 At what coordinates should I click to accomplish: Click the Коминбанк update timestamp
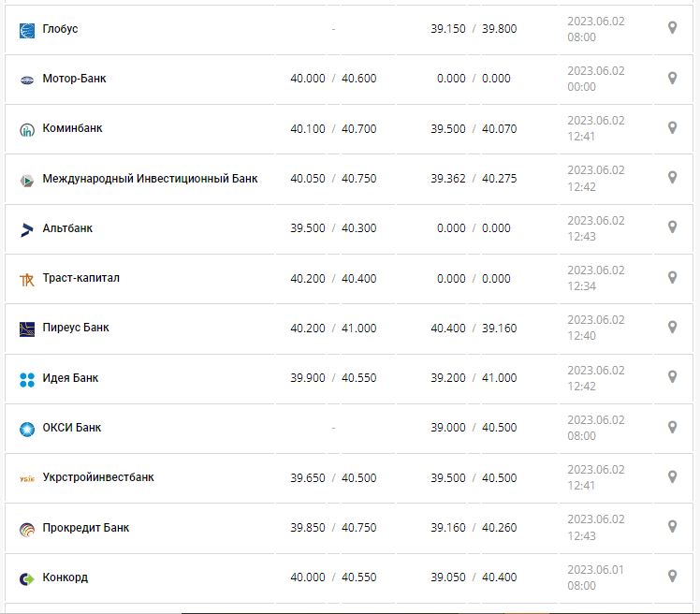(x=595, y=128)
